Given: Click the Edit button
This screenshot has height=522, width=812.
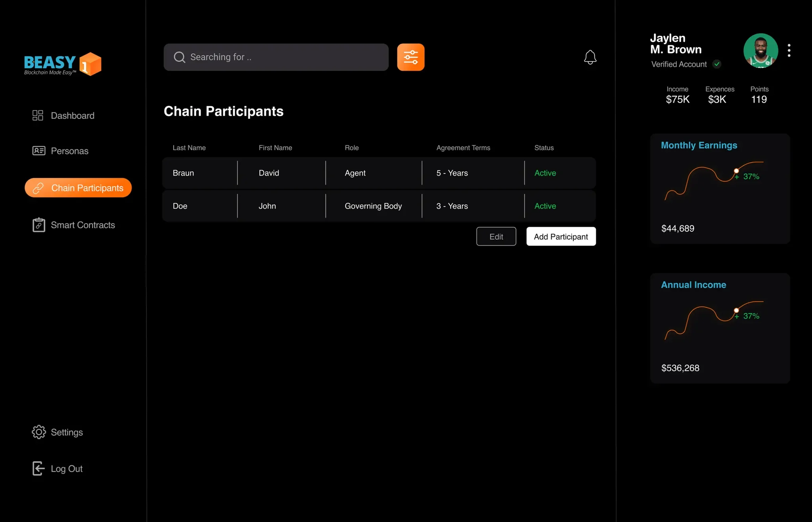Looking at the screenshot, I should click(496, 237).
